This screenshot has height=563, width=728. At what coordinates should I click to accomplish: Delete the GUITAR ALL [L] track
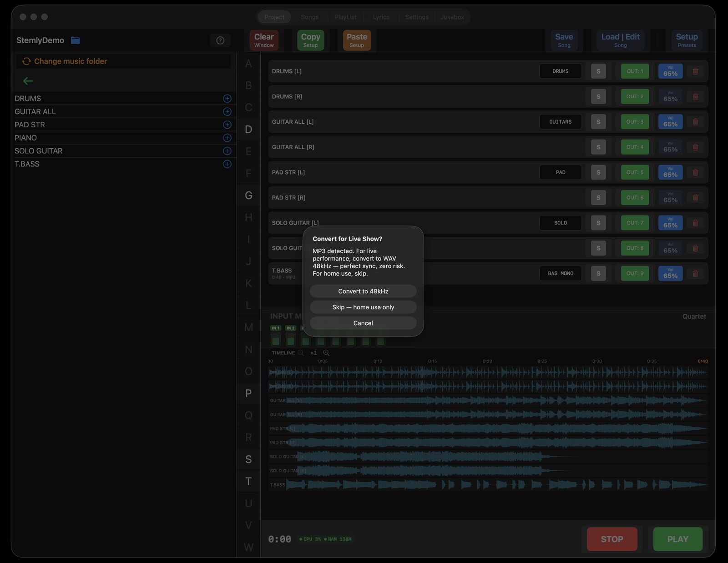pyautogui.click(x=695, y=122)
